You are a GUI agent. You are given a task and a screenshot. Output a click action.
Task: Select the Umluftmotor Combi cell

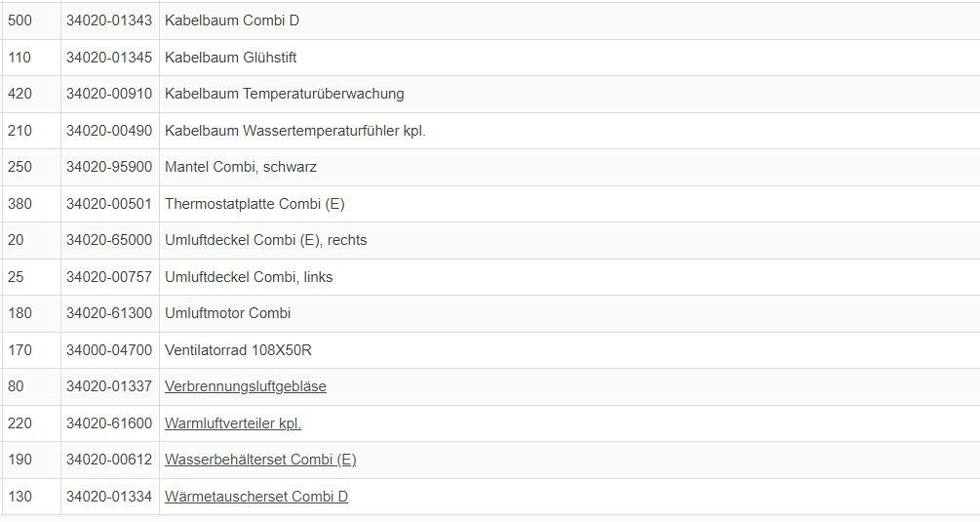(227, 313)
